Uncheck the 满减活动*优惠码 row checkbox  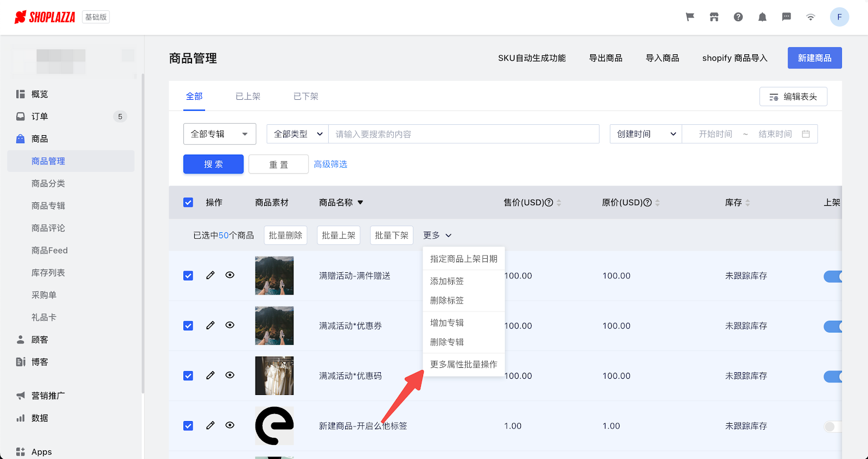(188, 375)
